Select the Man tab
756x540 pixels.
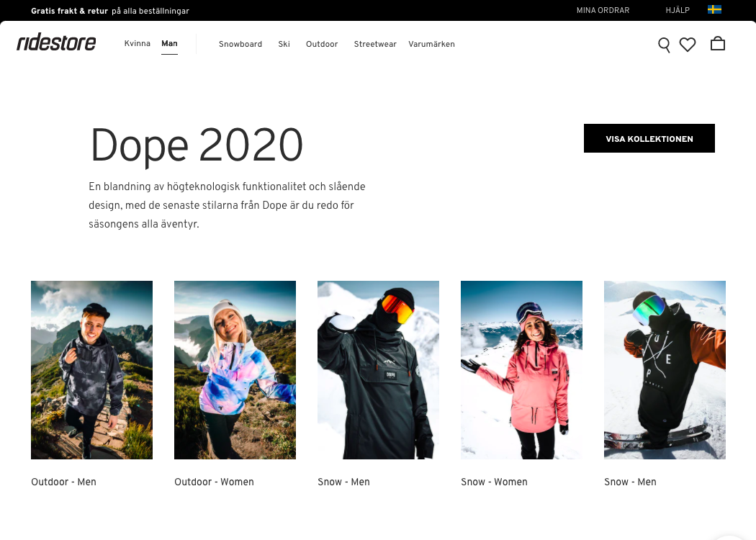pyautogui.click(x=170, y=43)
